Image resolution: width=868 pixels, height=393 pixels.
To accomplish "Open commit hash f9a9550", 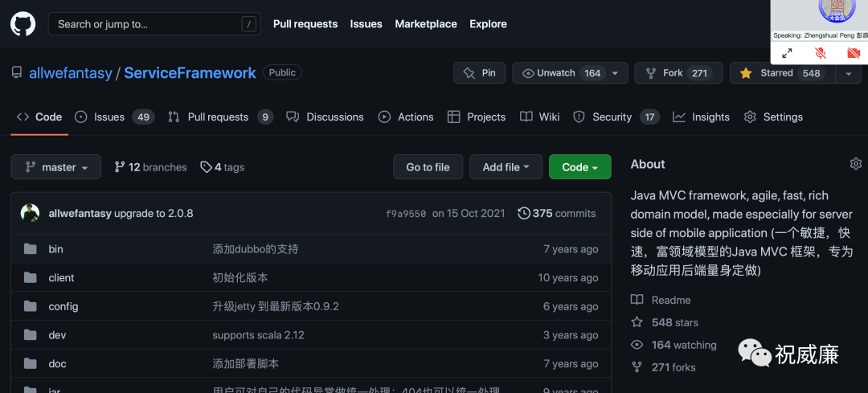I will pyautogui.click(x=406, y=214).
